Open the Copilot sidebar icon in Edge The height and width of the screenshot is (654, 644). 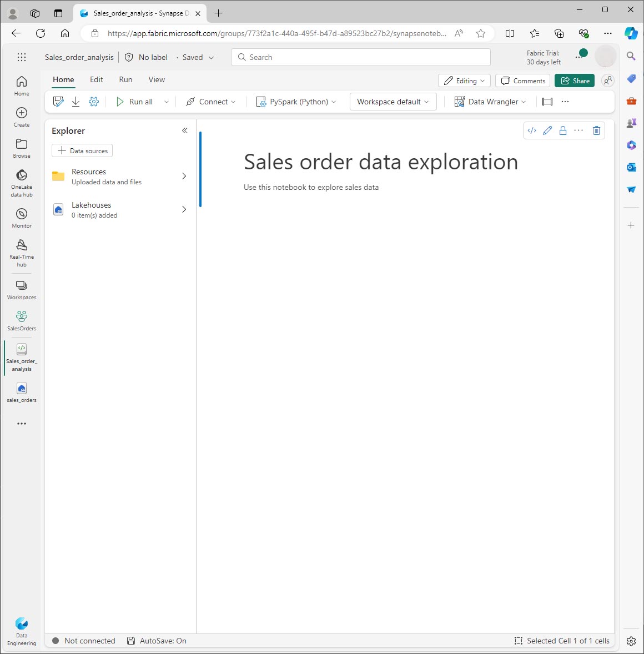pyautogui.click(x=631, y=33)
